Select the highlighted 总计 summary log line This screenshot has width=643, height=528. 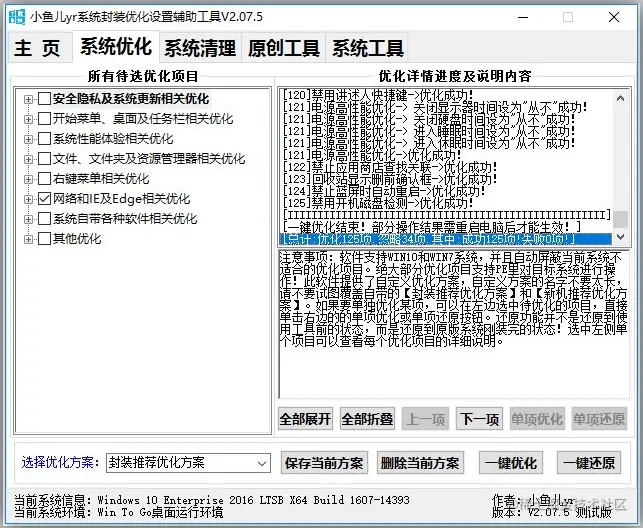446,239
